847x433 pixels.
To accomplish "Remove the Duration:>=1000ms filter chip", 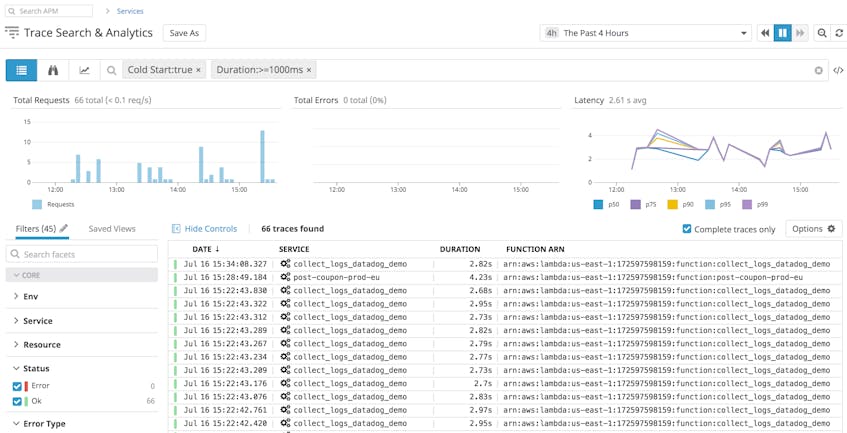I will pyautogui.click(x=309, y=70).
